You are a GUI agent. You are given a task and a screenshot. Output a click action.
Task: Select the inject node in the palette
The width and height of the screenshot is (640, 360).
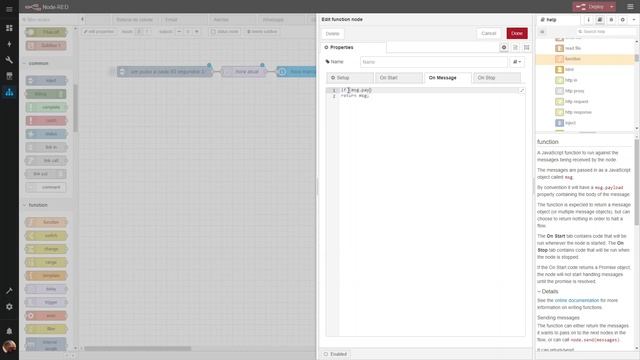pyautogui.click(x=46, y=80)
